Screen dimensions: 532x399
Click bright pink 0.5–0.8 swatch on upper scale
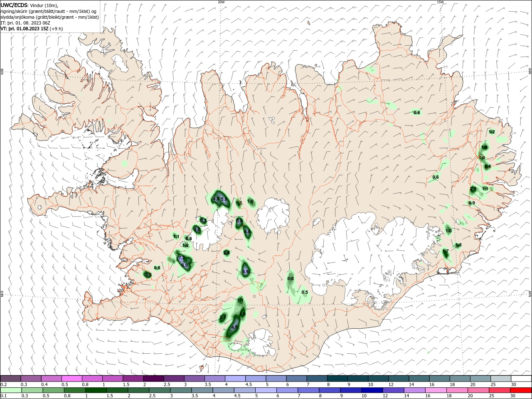pos(71,379)
